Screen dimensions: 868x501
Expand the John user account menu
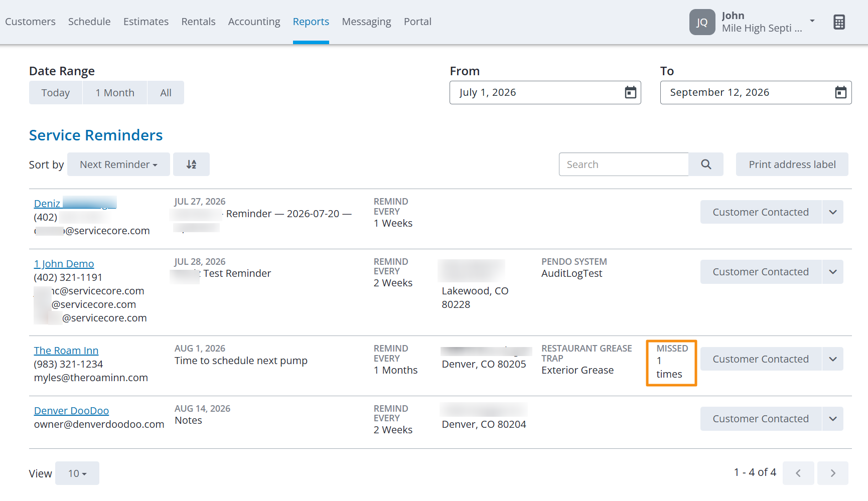812,21
